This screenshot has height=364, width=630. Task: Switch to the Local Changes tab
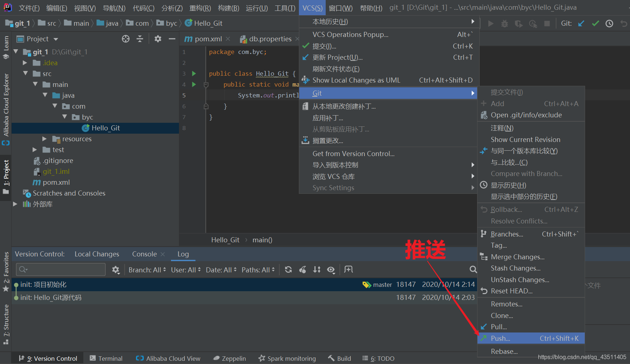click(97, 254)
